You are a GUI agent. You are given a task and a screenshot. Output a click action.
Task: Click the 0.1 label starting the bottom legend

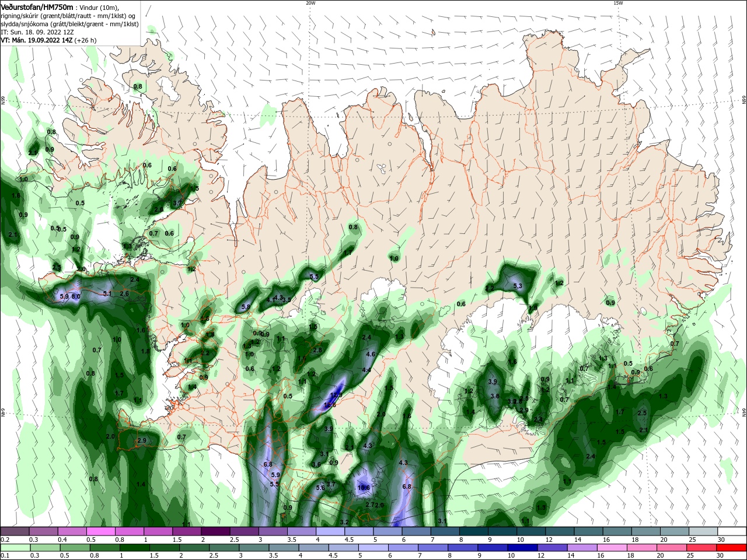(5, 556)
